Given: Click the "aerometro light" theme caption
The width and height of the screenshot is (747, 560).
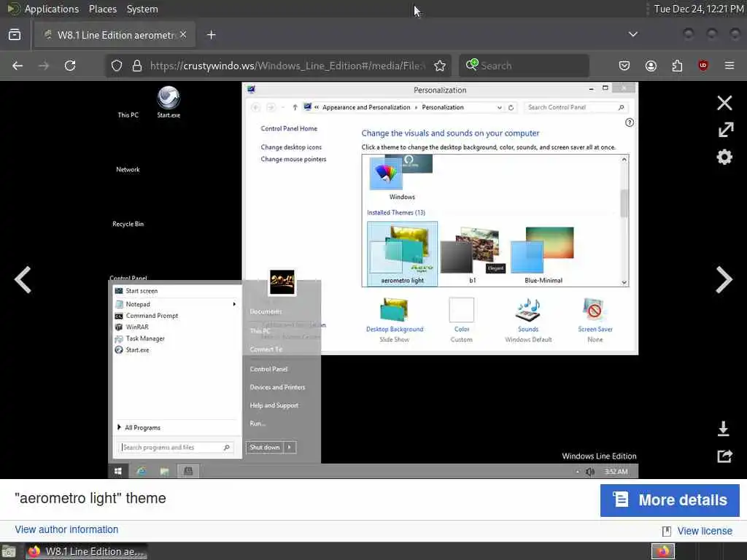Looking at the screenshot, I should [x=90, y=498].
